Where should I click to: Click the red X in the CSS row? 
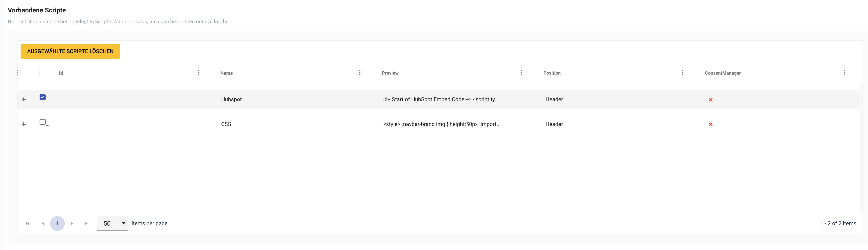pyautogui.click(x=710, y=125)
